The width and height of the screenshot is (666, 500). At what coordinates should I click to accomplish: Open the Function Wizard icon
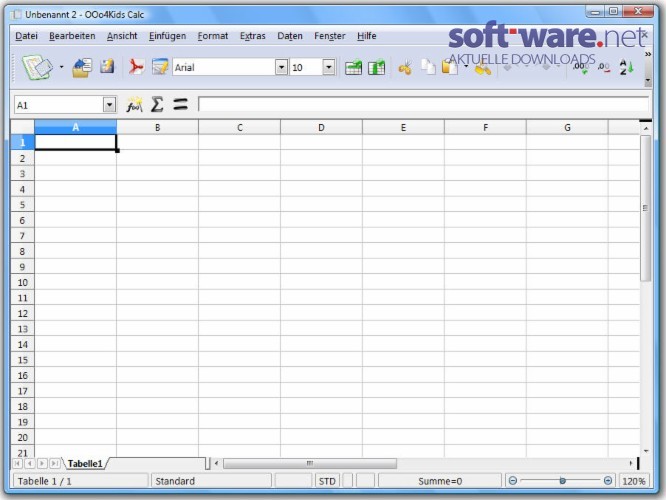[x=134, y=105]
